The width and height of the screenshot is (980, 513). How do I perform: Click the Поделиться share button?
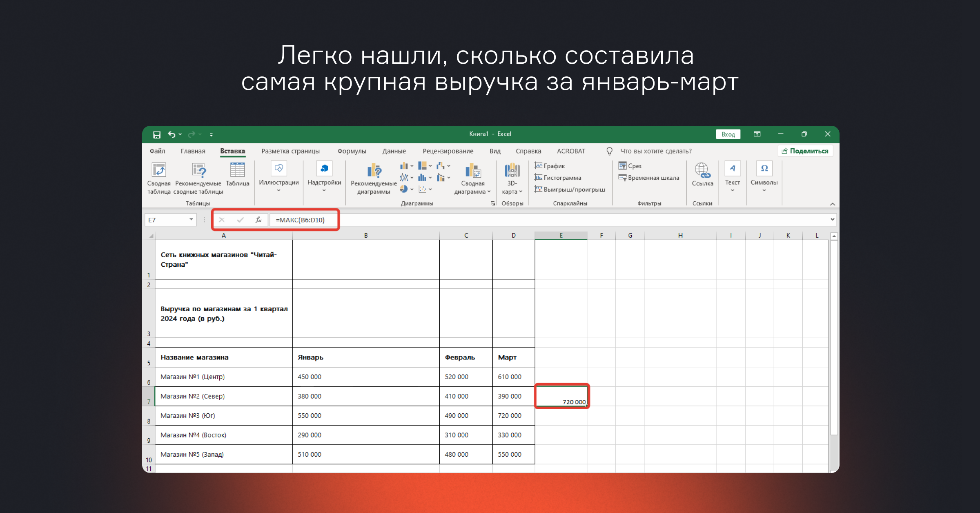(805, 151)
